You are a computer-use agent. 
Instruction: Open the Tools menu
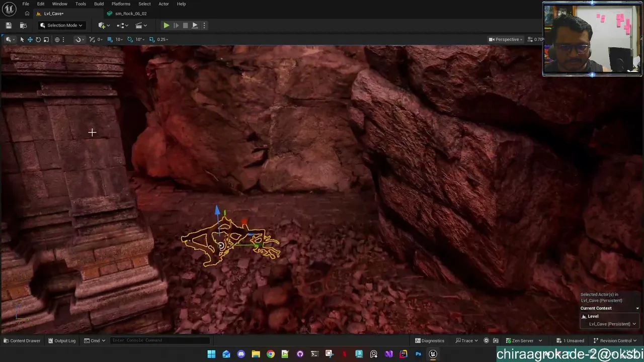(x=80, y=4)
